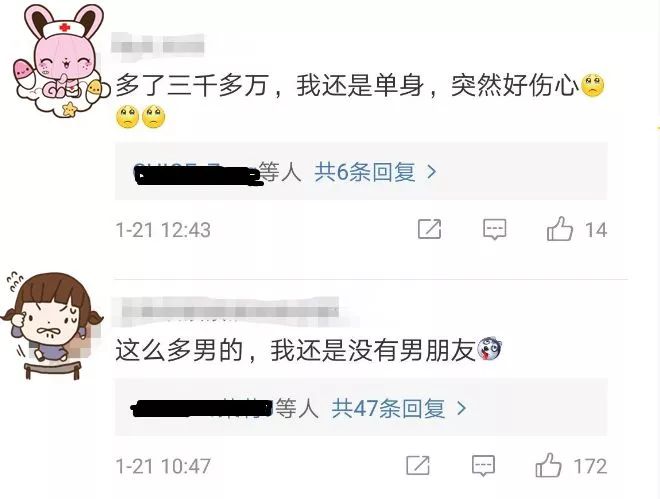
Task: Expand the 共47条回复 replies
Action: point(389,408)
